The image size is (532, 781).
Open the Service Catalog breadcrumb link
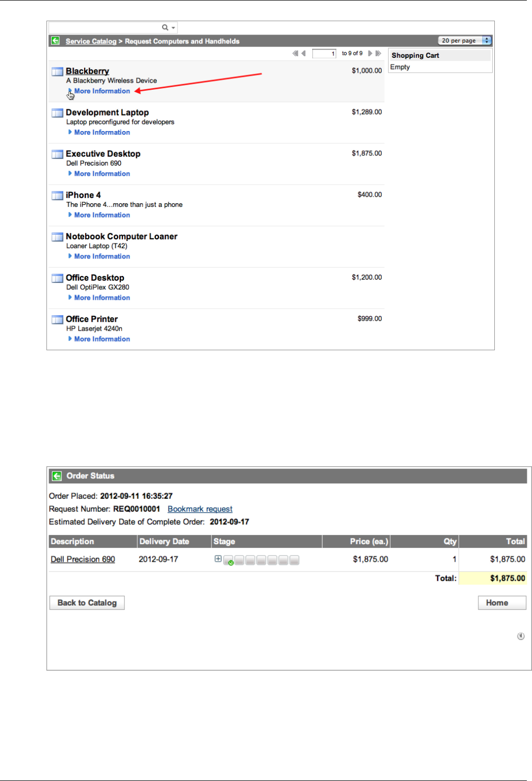pyautogui.click(x=91, y=41)
